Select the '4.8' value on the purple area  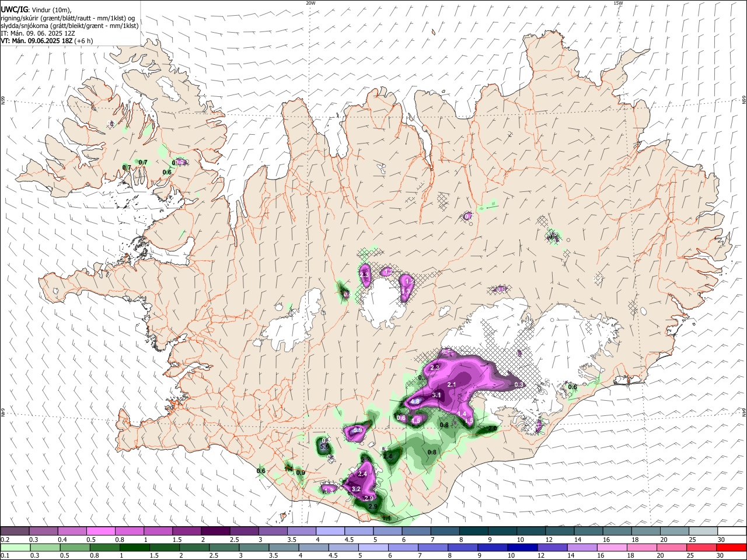[x=416, y=402]
